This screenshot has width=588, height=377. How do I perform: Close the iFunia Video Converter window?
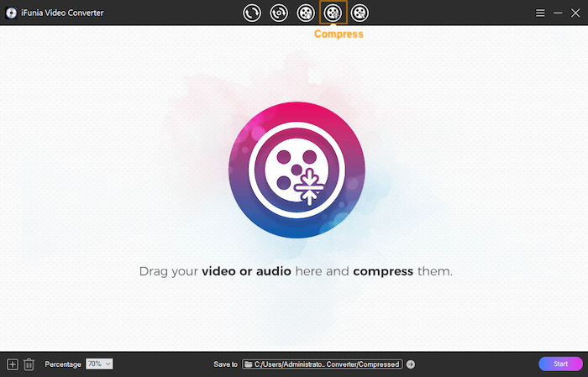[575, 13]
